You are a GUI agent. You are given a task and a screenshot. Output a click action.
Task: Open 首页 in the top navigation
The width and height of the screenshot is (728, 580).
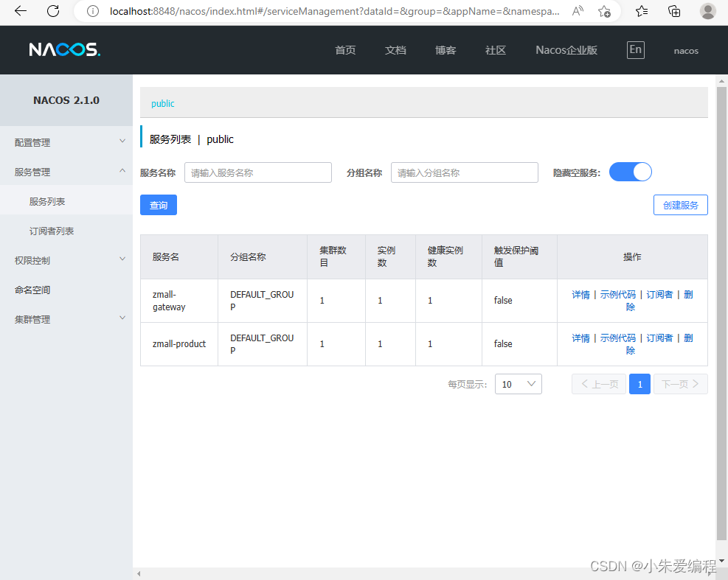(x=345, y=50)
